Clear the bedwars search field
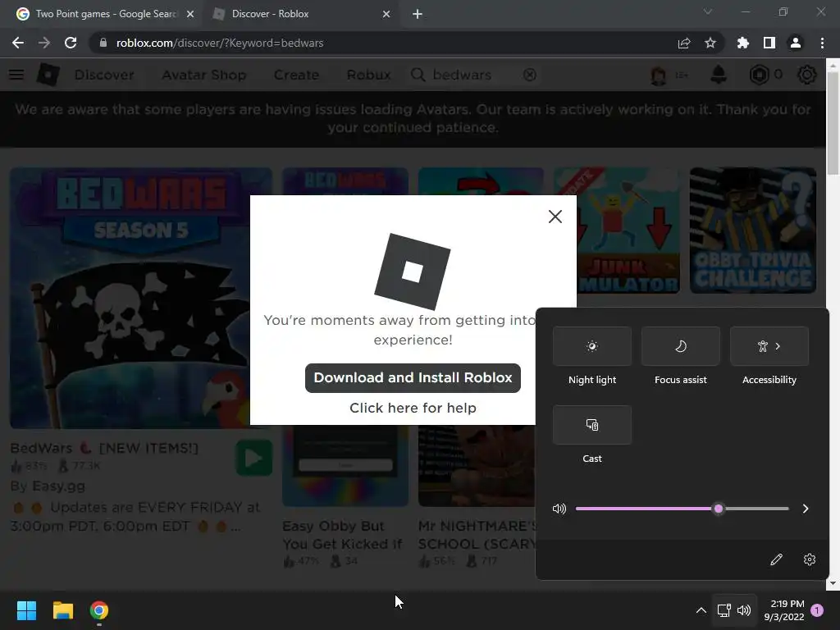The image size is (840, 630). (529, 75)
